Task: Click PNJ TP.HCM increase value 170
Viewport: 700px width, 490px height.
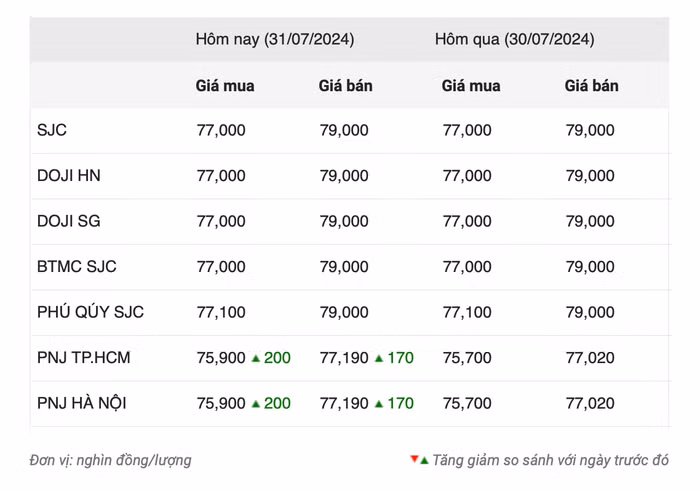Action: [x=400, y=358]
